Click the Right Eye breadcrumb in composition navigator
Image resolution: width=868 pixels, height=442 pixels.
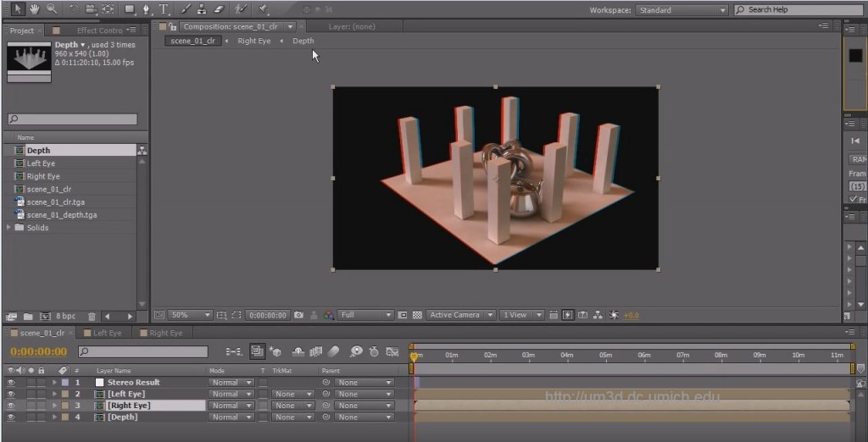click(253, 41)
